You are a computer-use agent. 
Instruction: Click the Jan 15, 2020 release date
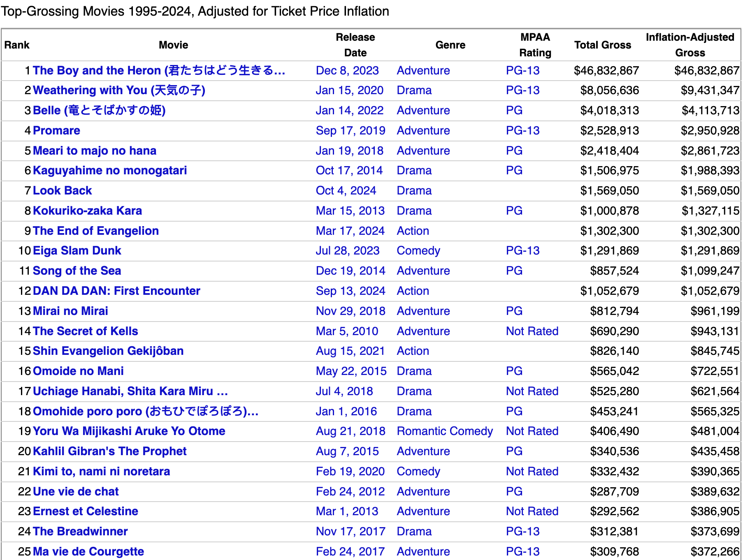[x=350, y=90]
